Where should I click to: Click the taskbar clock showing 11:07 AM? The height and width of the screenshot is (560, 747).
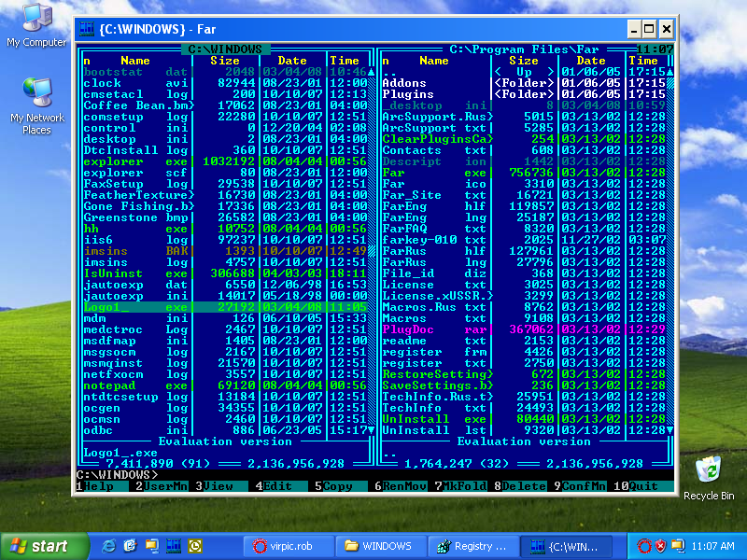point(712,546)
